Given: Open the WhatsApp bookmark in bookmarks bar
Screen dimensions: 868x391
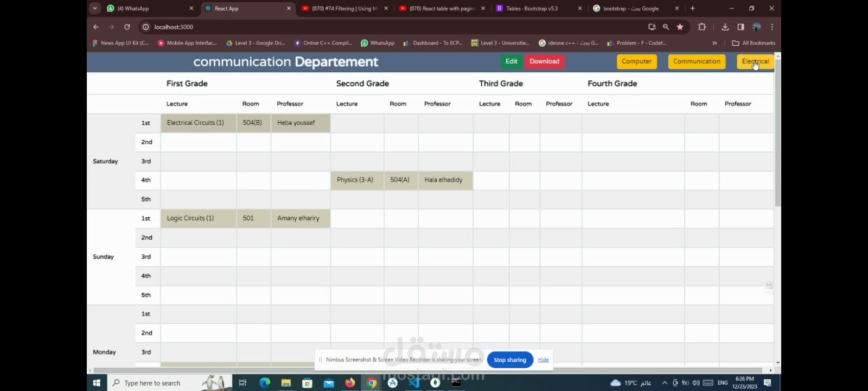Looking at the screenshot, I should [x=378, y=43].
